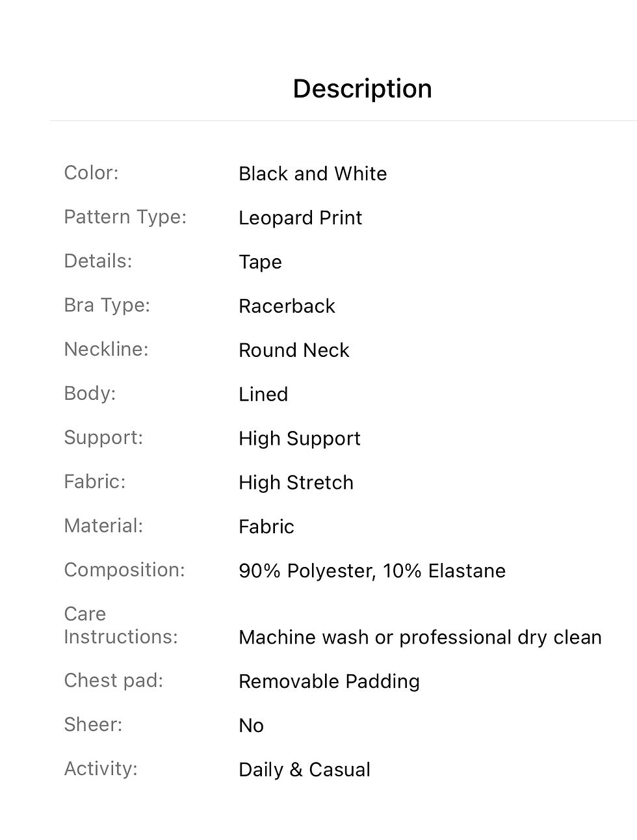This screenshot has height=840, width=637.
Task: Click the Pattern Type: label
Action: tap(125, 217)
